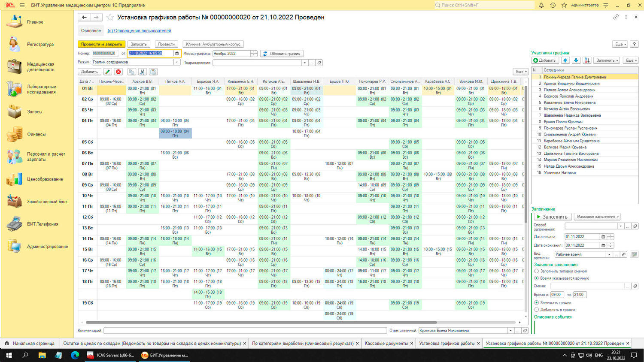Open the БИТ.Телефония phone icon

click(x=15, y=224)
